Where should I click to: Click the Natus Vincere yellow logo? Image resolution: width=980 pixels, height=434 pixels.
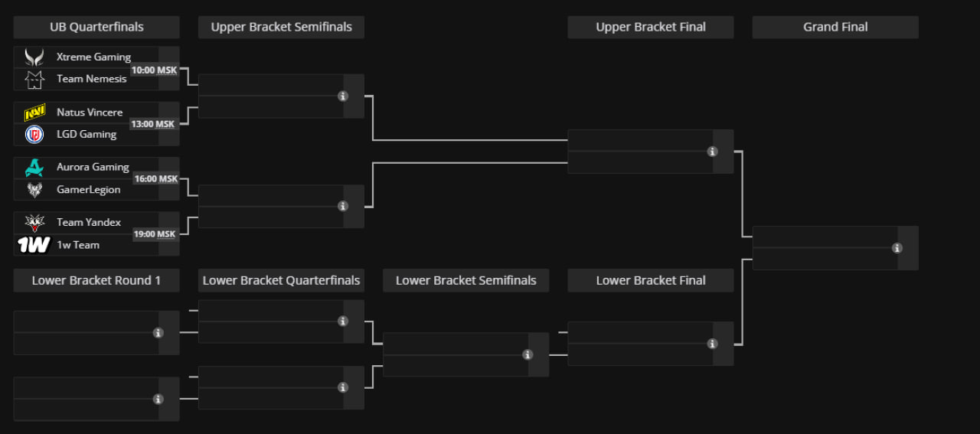(34, 113)
